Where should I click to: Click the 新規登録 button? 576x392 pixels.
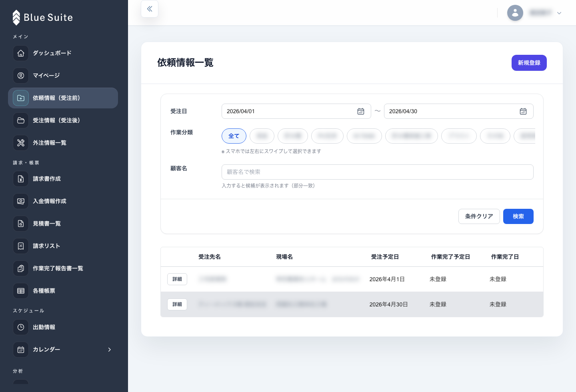tap(529, 63)
